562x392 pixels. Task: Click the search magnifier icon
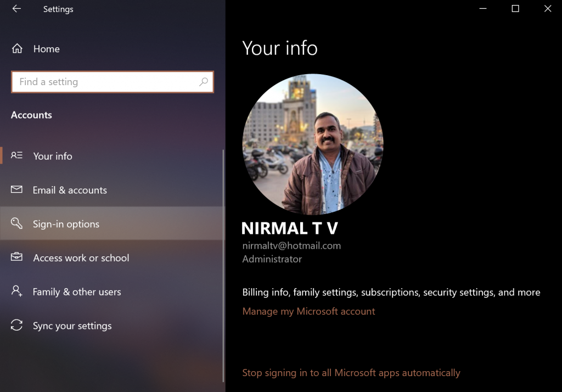[203, 82]
